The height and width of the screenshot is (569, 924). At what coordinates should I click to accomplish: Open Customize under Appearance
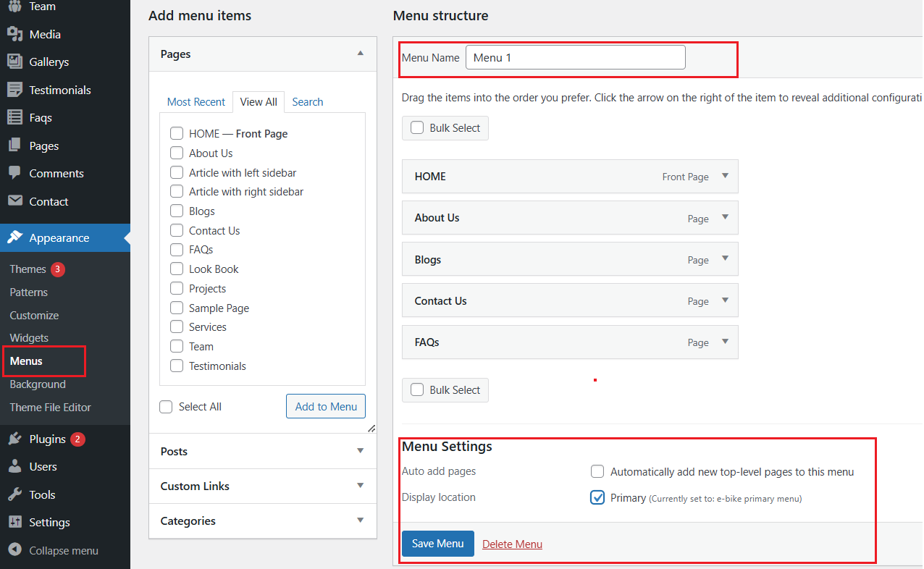(34, 315)
